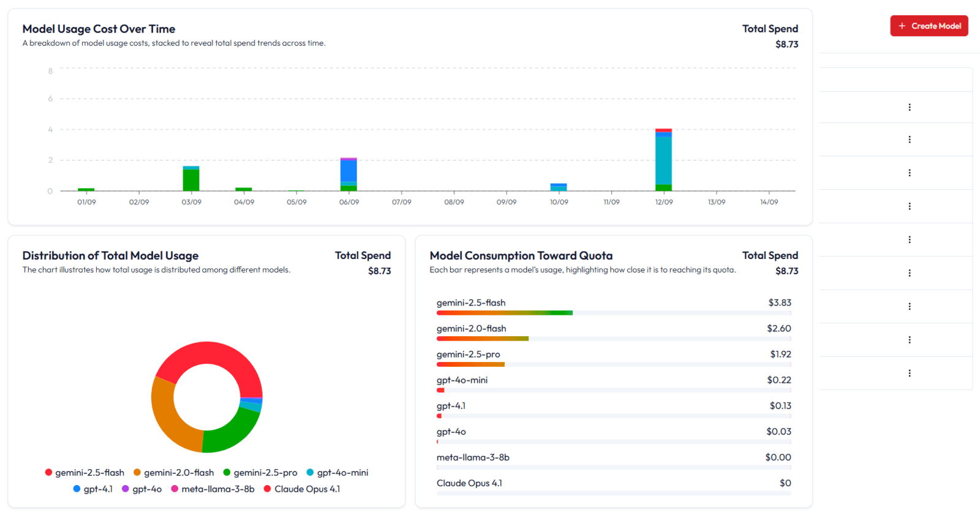
Task: Open the seventh row's three-dot menu
Action: click(909, 306)
